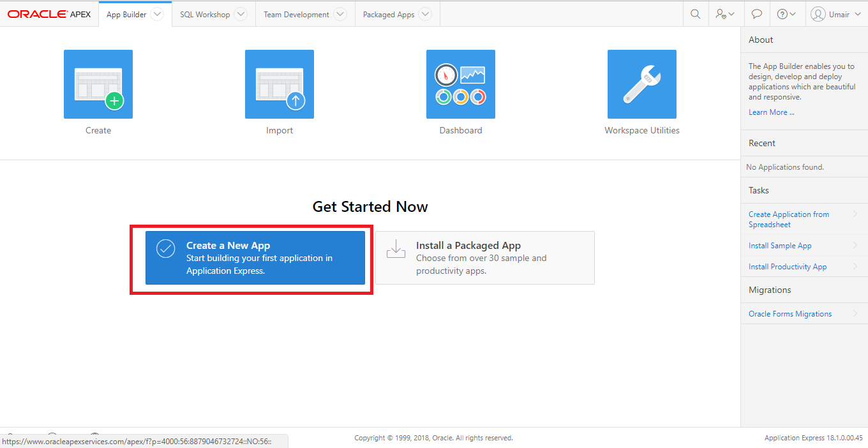This screenshot has width=868, height=448.
Task: Click the No Applications found text
Action: [x=785, y=167]
